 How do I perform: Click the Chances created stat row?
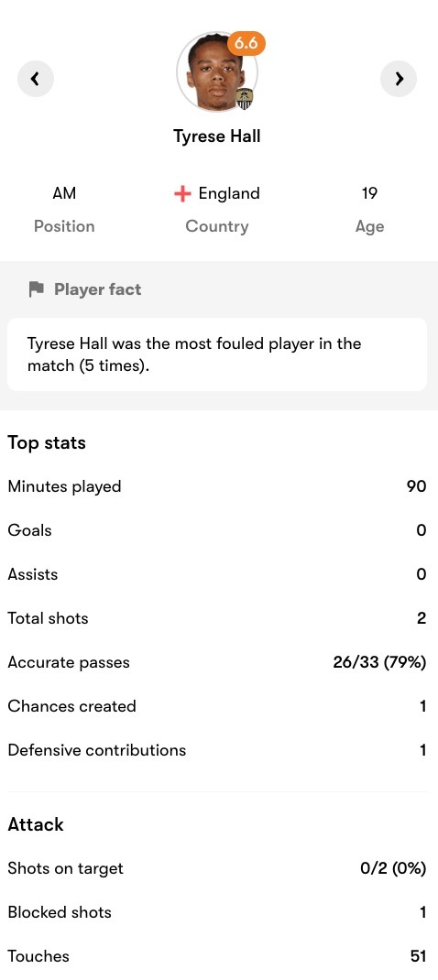pyautogui.click(x=217, y=706)
